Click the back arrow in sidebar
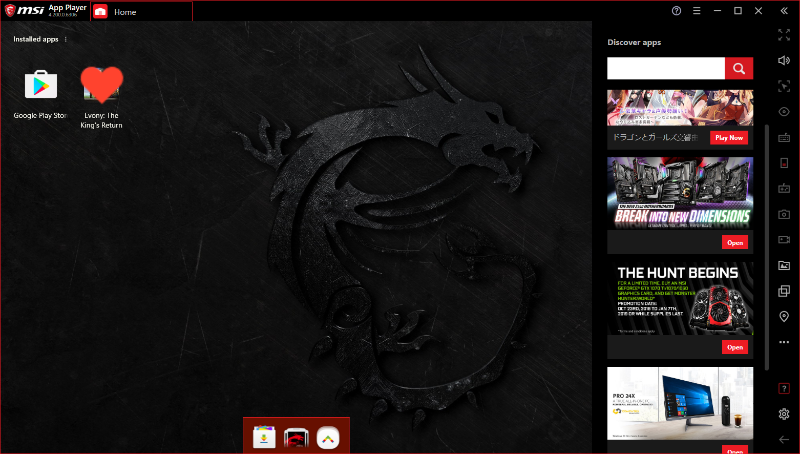This screenshot has width=800, height=454. pyautogui.click(x=784, y=440)
